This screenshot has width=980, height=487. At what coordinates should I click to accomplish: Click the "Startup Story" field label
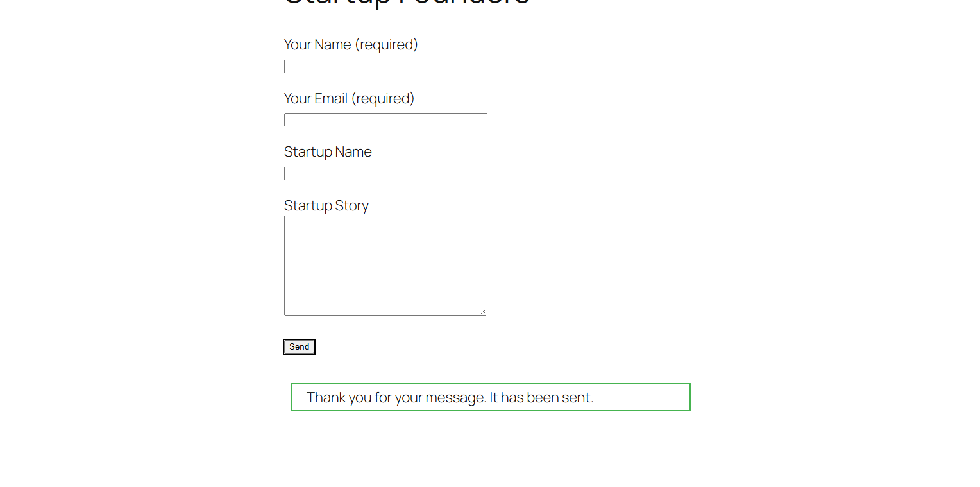point(326,206)
